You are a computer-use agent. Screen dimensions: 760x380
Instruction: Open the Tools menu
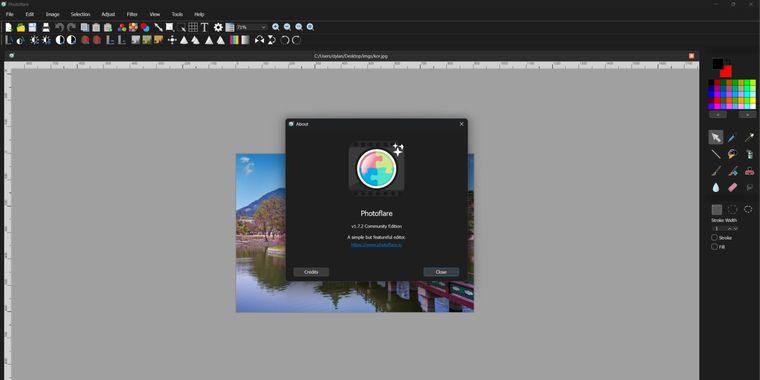177,15
